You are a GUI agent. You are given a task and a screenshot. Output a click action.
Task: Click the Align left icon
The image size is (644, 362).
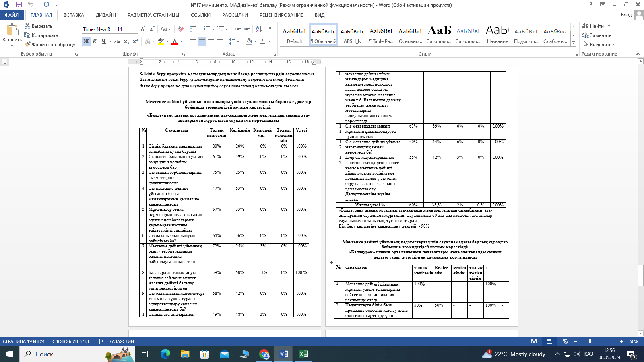tap(193, 41)
